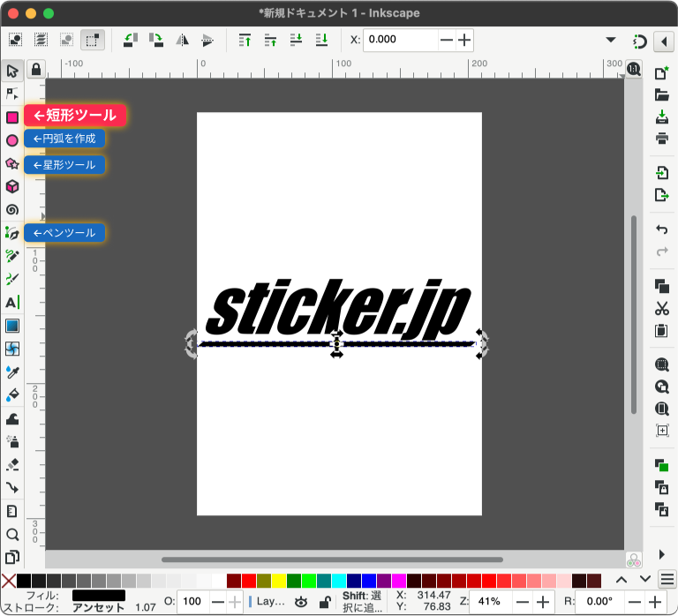Save the document
The image size is (678, 616).
[661, 116]
